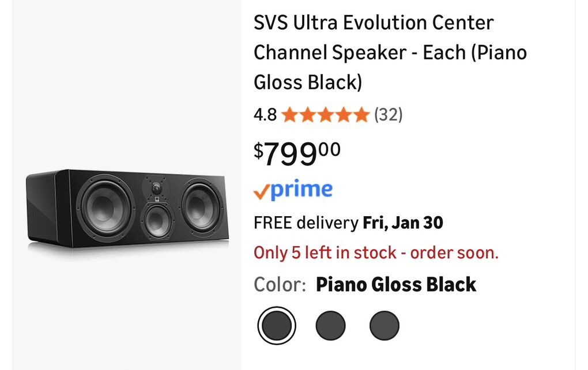Open the SVS center channel speaker product image
The image size is (588, 370).
pos(127,209)
